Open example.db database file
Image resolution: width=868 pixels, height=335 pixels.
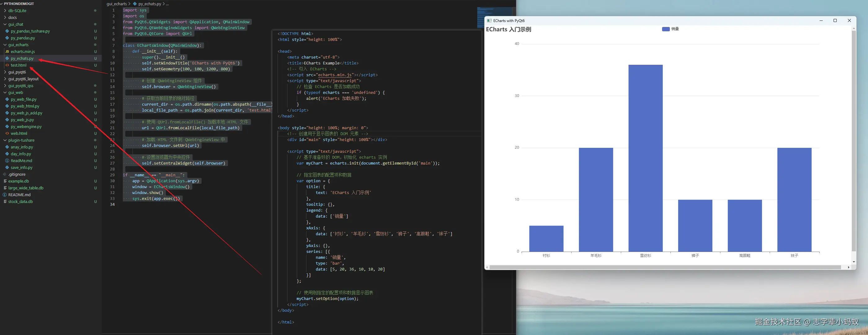click(x=18, y=181)
